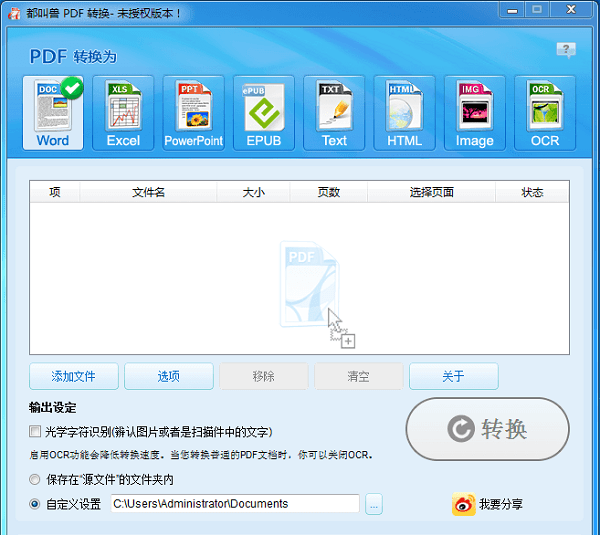Click into the output path field
Image resolution: width=600 pixels, height=535 pixels.
(x=235, y=504)
